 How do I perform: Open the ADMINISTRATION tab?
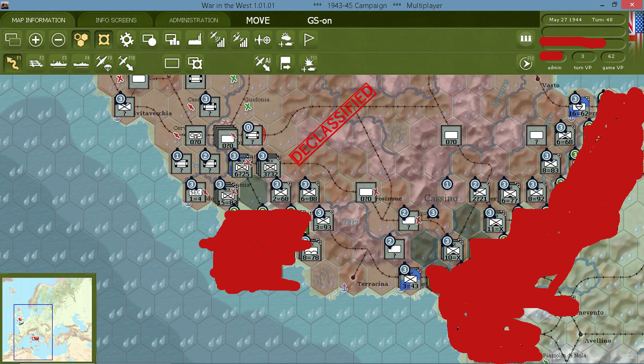click(x=194, y=20)
